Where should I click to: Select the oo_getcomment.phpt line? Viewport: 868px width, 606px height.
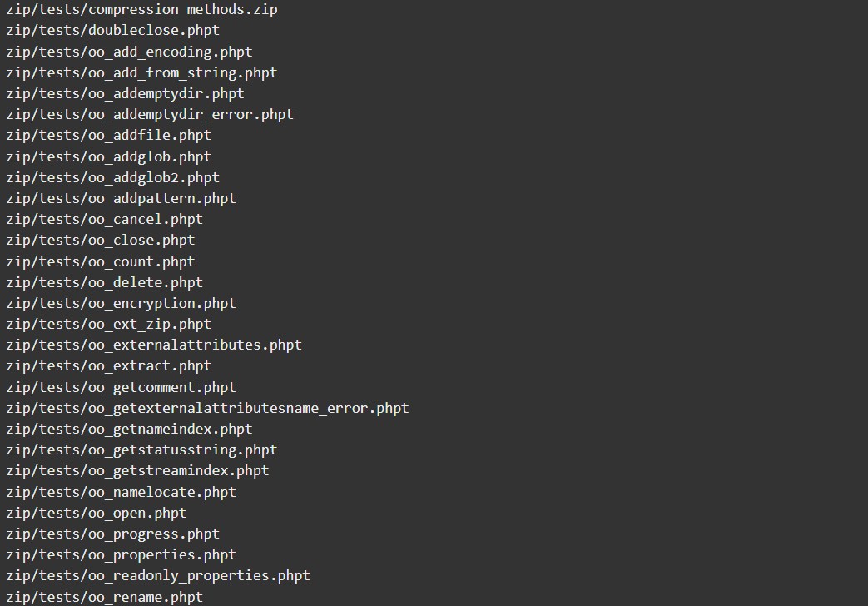[122, 388]
